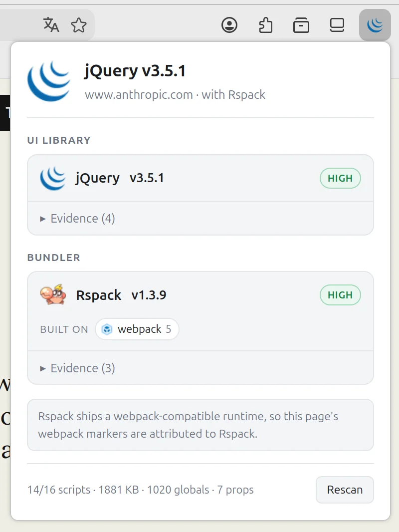Screen dimensions: 399x532
Task: Click the 14/16 scripts stats footer text
Action: coord(140,490)
